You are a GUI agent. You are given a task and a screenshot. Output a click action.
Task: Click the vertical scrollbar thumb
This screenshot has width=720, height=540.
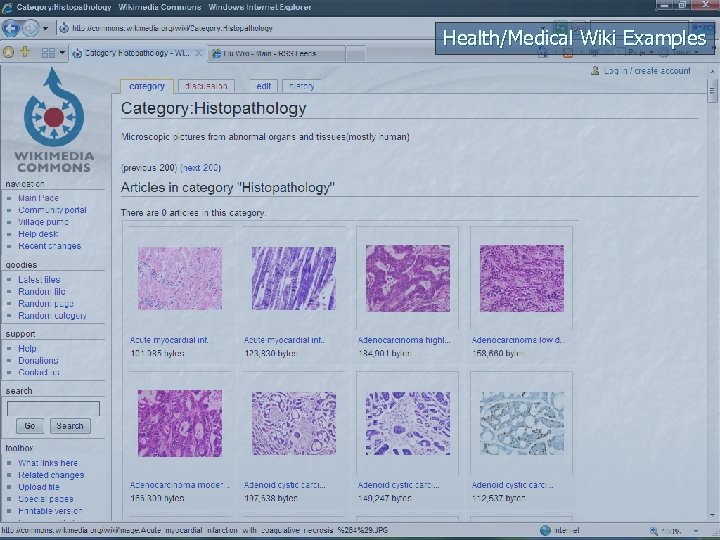click(712, 90)
